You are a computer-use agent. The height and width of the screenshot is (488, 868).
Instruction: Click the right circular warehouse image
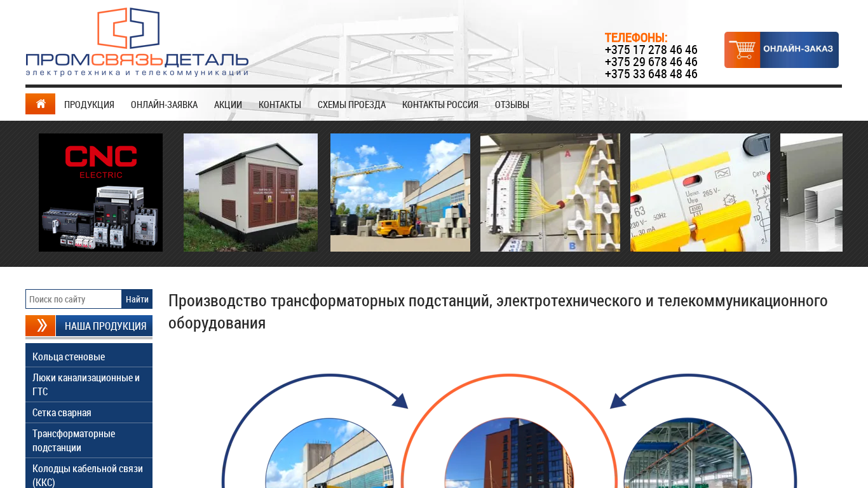click(x=688, y=453)
